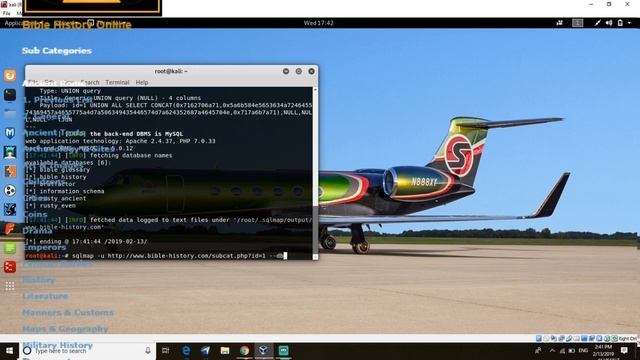Viewport: 640px width, 360px height.
Task: Click the Kali top bar battery icon
Action: [620, 23]
